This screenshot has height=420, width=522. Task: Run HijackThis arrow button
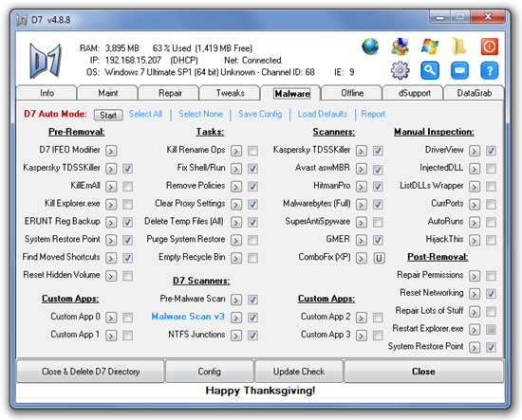[475, 240]
